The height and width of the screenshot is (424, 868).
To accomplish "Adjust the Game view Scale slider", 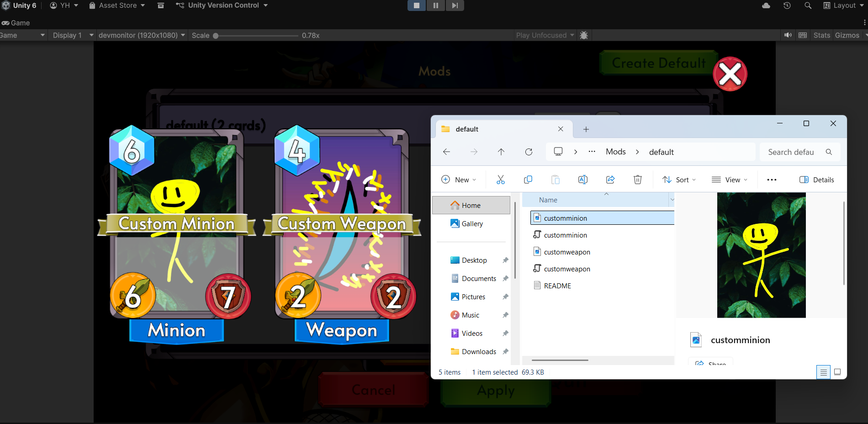I will tap(256, 36).
